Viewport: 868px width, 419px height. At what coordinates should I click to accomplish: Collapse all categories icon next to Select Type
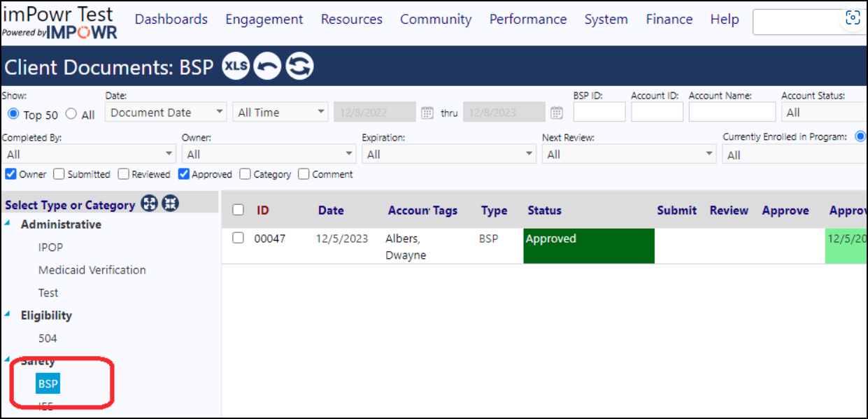(x=171, y=204)
